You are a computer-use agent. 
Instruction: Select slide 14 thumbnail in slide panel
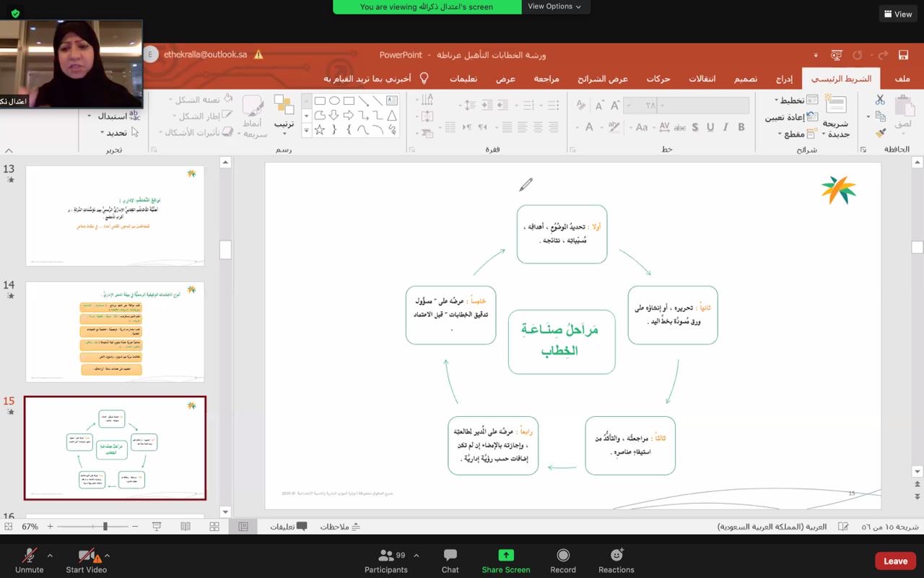pyautogui.click(x=115, y=332)
